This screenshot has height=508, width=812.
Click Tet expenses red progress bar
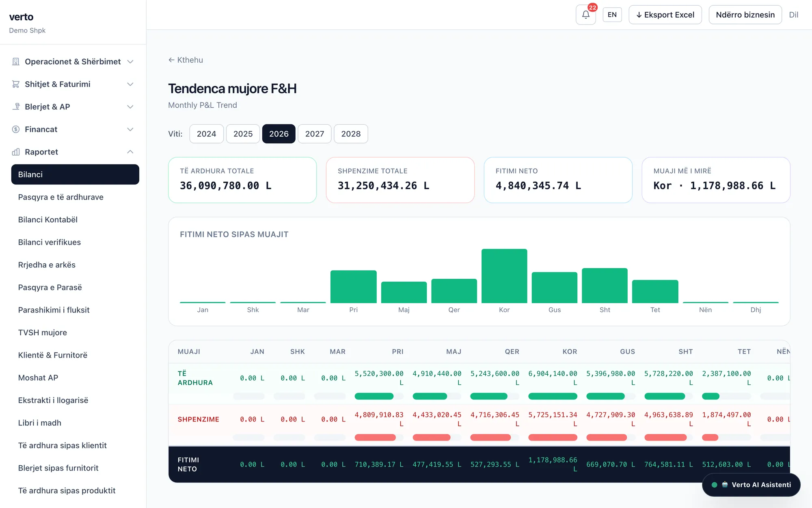[x=710, y=438]
